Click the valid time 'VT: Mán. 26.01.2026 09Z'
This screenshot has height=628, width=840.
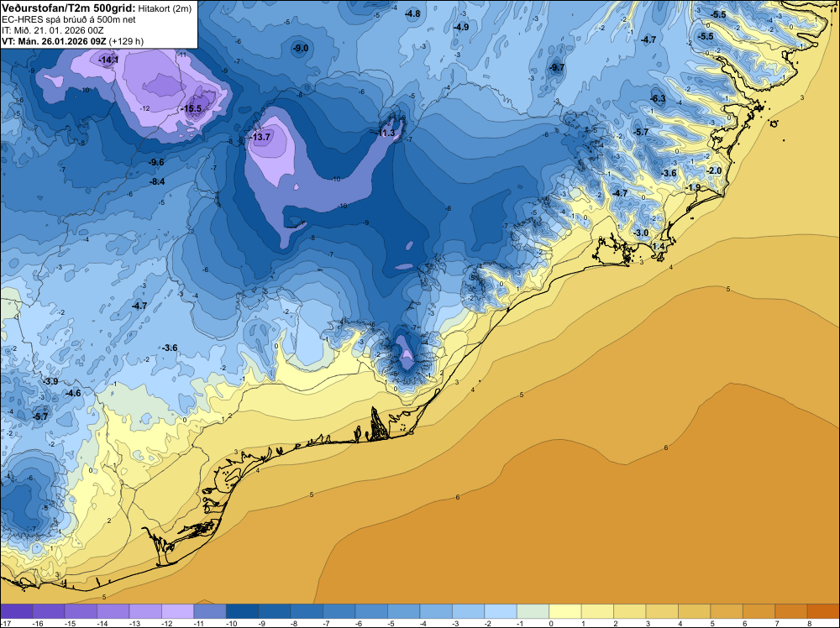coord(54,41)
